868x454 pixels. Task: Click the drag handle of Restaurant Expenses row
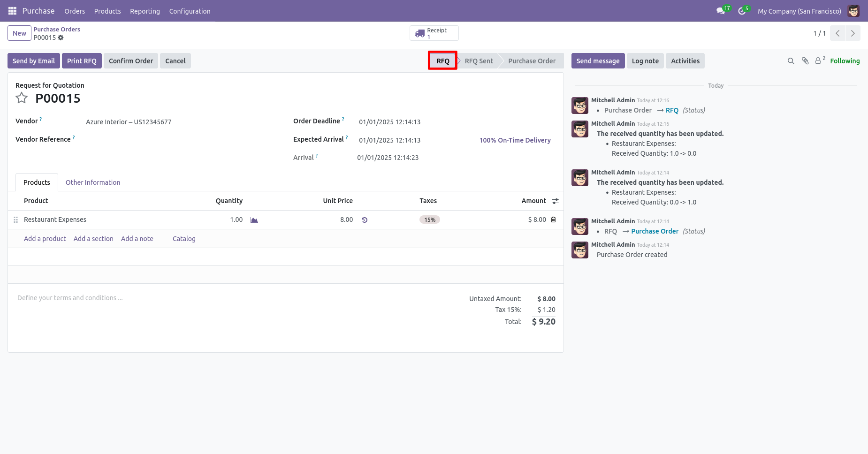click(15, 219)
